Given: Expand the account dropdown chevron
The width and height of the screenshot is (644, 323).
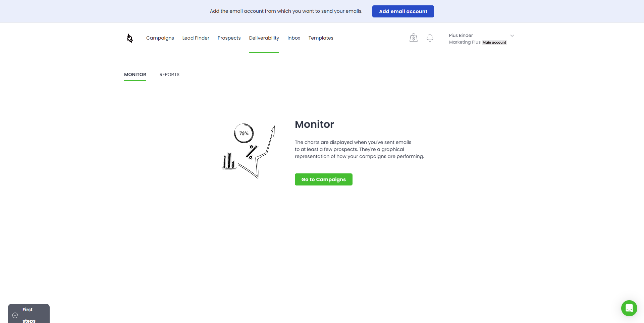Looking at the screenshot, I should [512, 36].
